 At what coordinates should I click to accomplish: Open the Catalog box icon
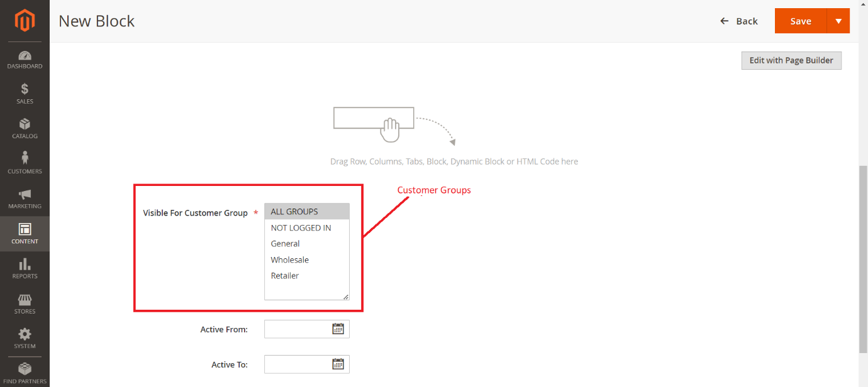pyautogui.click(x=25, y=124)
